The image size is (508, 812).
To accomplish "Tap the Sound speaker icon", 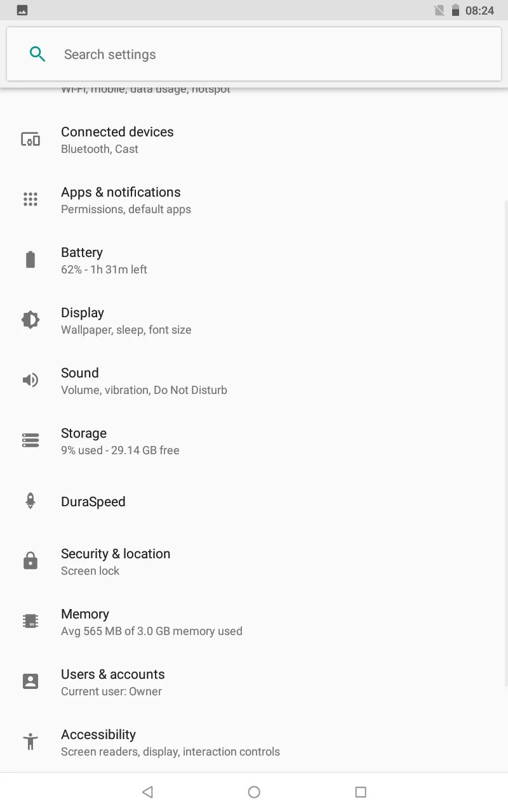I will pyautogui.click(x=30, y=380).
